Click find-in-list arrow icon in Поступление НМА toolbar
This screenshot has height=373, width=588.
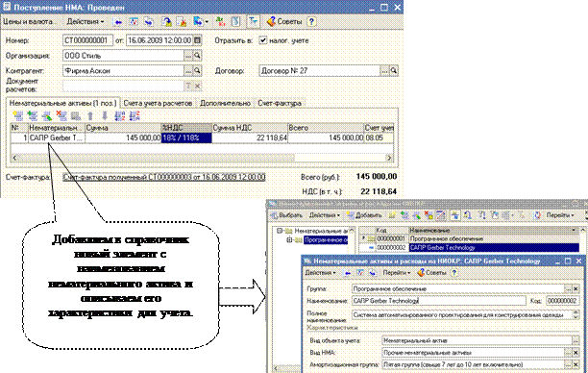tap(118, 22)
